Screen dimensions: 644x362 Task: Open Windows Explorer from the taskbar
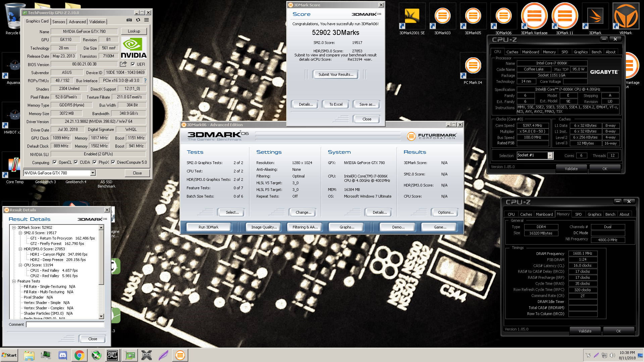(29, 355)
